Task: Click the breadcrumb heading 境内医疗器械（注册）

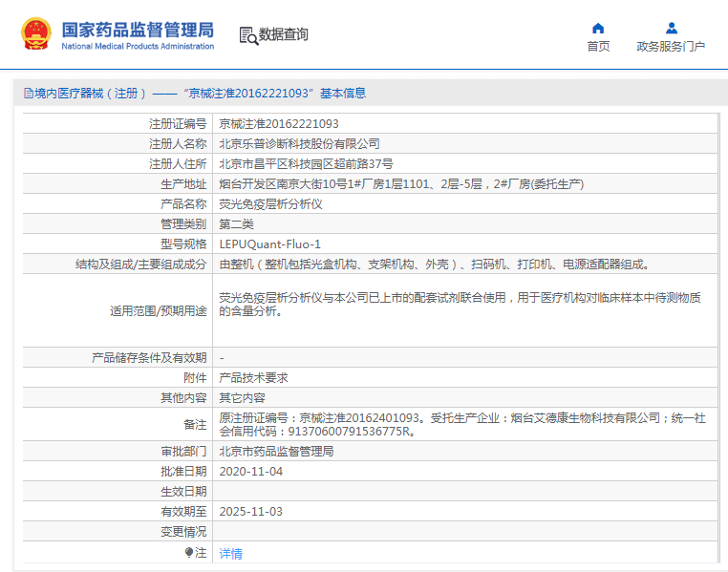Action: coord(91,94)
